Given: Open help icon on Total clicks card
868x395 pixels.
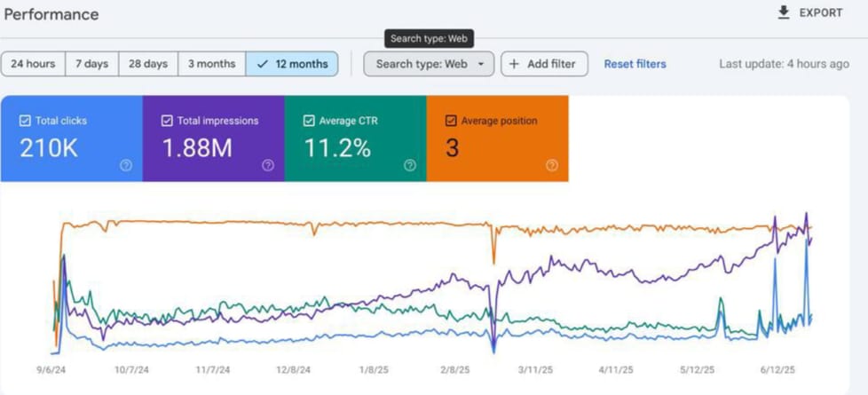Looking at the screenshot, I should (x=126, y=165).
